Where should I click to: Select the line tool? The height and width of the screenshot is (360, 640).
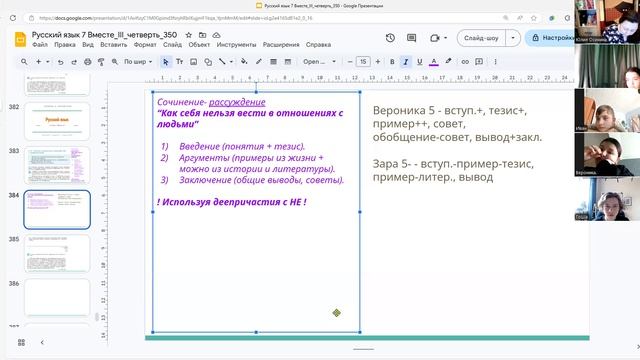pos(222,62)
